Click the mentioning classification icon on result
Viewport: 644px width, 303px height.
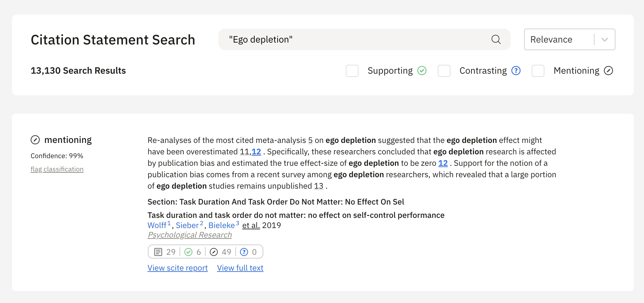35,140
